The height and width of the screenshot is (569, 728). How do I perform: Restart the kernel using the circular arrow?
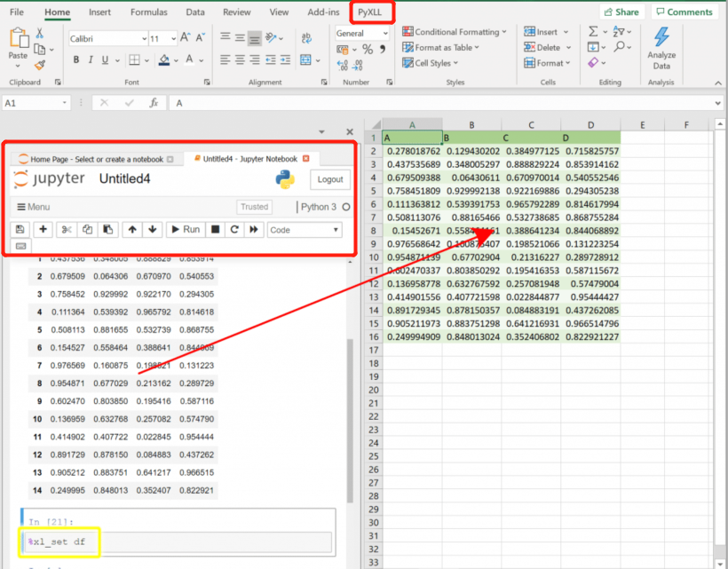click(234, 229)
